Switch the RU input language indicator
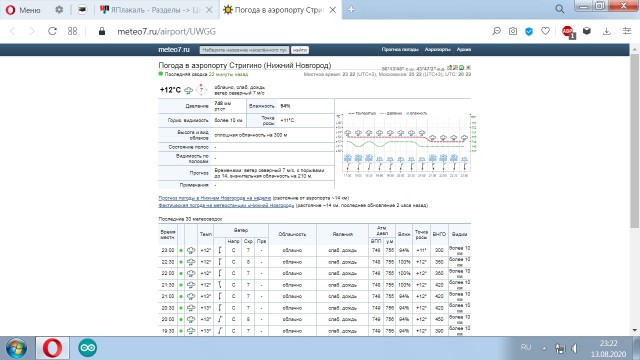The width and height of the screenshot is (640, 360). coord(526,347)
